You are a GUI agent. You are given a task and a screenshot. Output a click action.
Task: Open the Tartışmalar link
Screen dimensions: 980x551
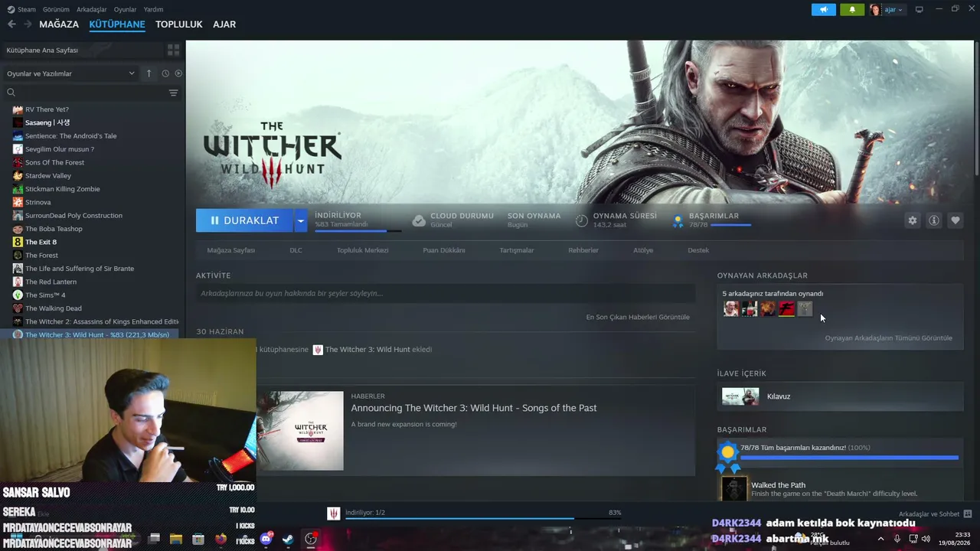pos(517,250)
